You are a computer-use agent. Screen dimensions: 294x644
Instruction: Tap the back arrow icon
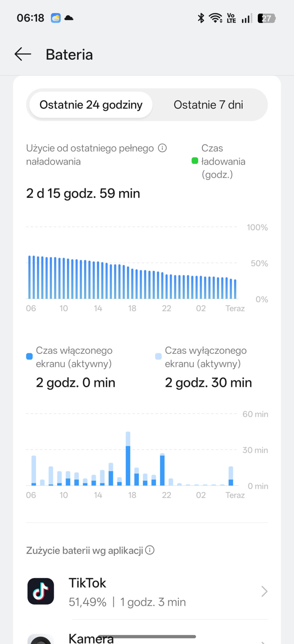tap(23, 54)
